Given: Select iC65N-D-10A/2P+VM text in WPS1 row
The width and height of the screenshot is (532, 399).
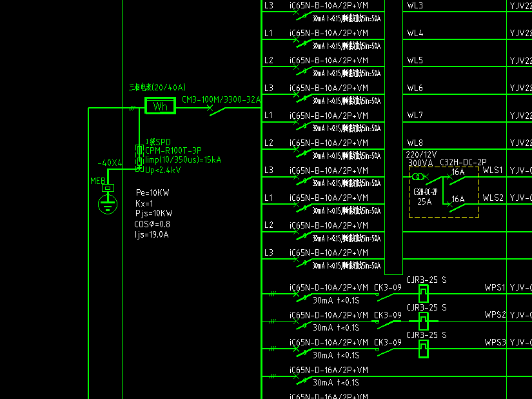Looking at the screenshot, I should [x=329, y=287].
